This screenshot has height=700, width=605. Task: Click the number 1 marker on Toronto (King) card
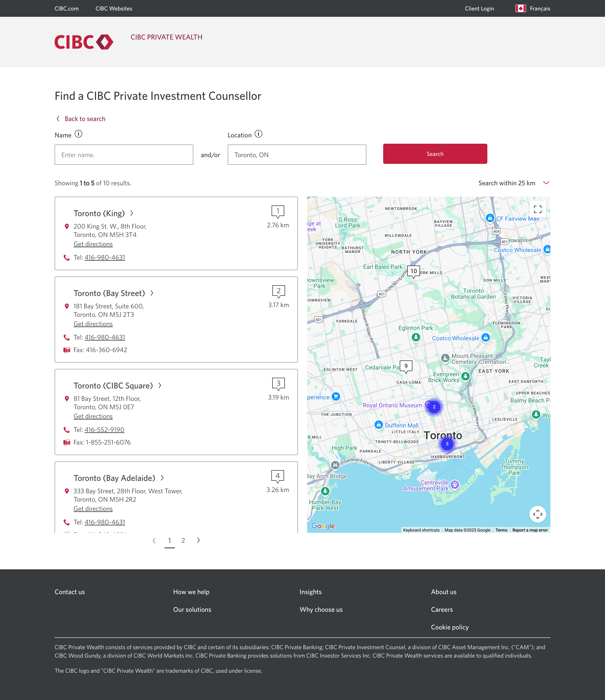coord(278,212)
